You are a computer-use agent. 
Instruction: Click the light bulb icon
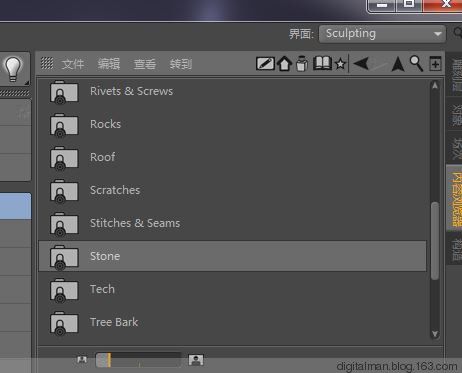tap(13, 69)
